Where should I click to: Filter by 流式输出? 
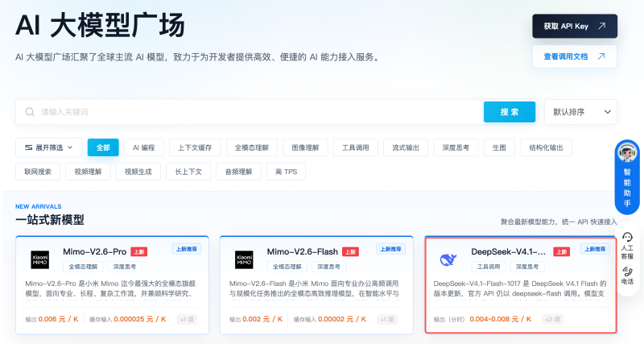coord(406,147)
